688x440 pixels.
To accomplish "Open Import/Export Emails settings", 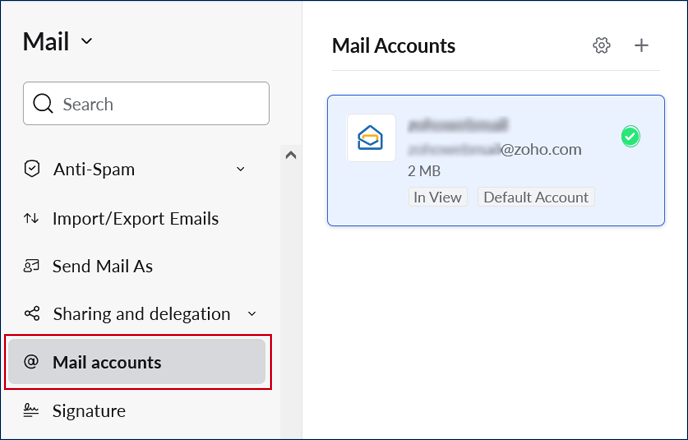I will tap(135, 218).
